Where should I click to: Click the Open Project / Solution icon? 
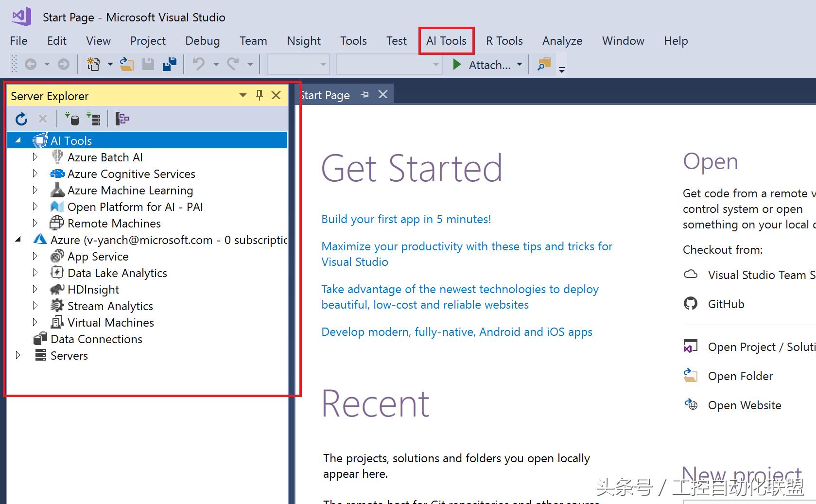[x=691, y=347]
